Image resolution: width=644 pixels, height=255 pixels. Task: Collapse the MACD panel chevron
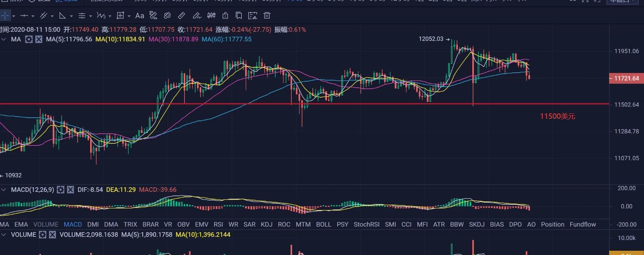(x=4, y=190)
